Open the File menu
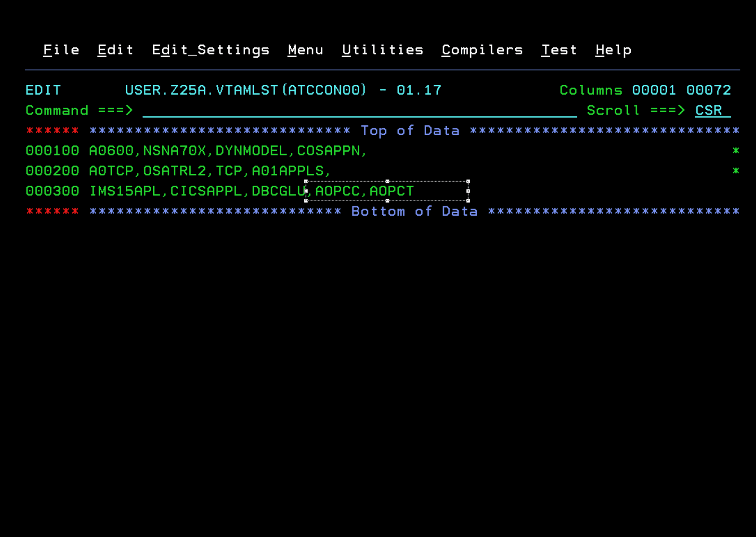756x537 pixels. pos(61,49)
